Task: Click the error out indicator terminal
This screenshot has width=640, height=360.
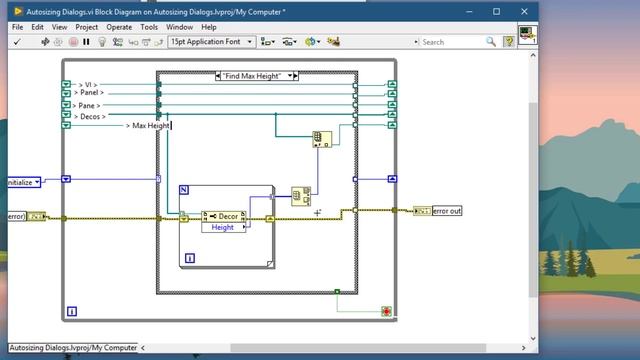Action: point(422,211)
